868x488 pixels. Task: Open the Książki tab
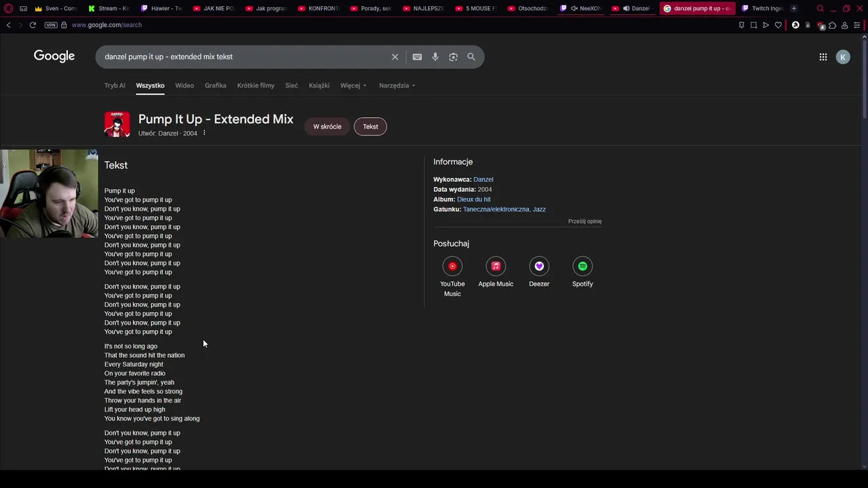[x=319, y=85]
